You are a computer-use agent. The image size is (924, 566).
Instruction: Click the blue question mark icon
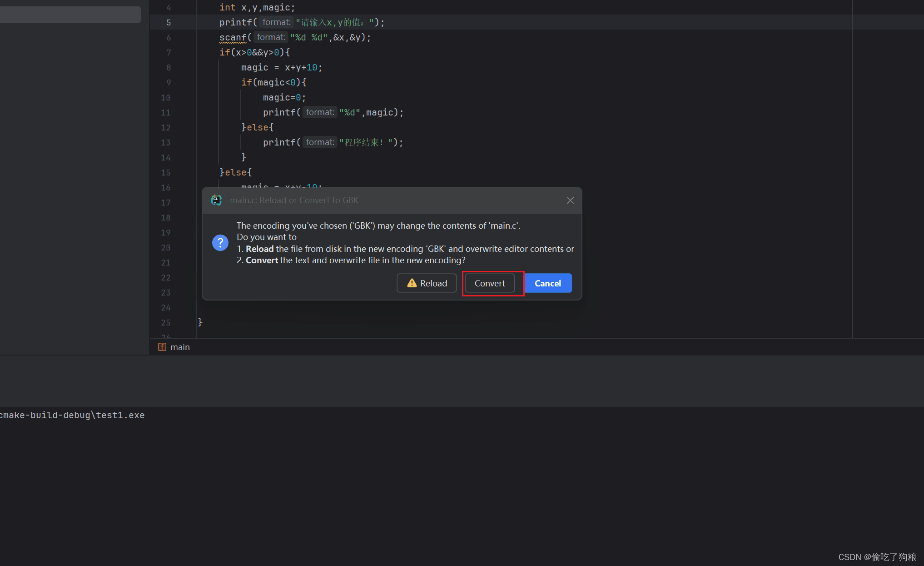220,243
